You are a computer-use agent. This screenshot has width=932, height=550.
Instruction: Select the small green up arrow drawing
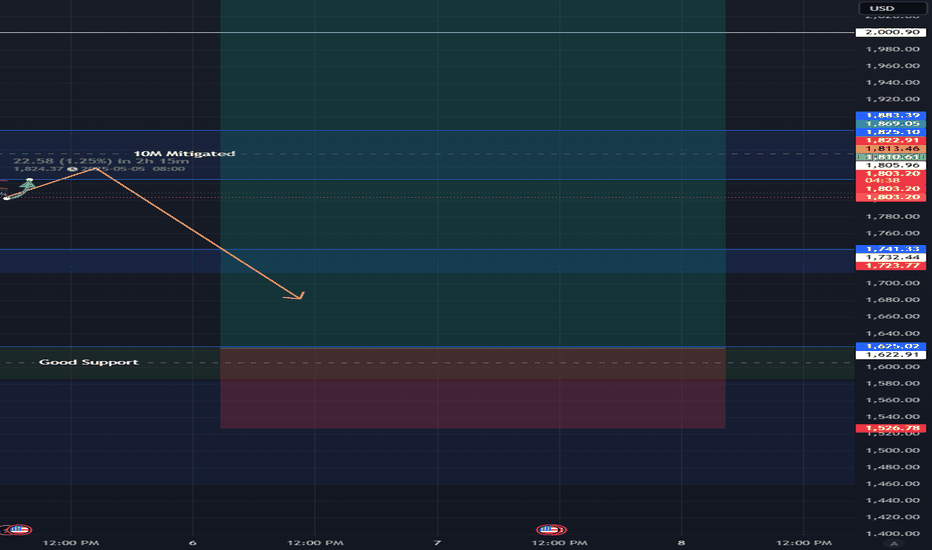click(27, 186)
